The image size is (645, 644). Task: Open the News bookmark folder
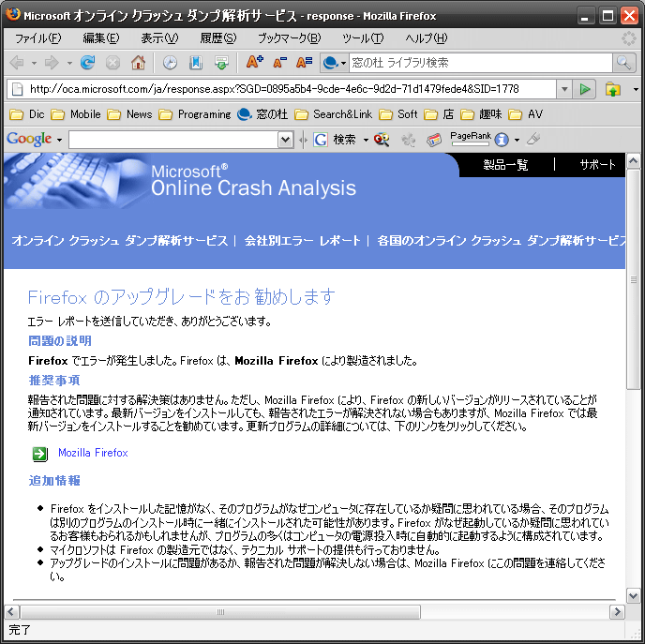[129, 114]
